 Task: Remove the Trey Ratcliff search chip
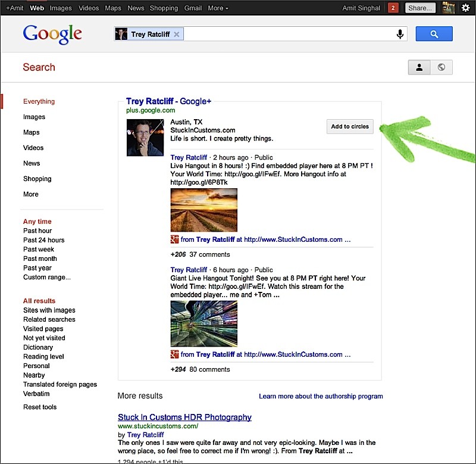point(176,35)
